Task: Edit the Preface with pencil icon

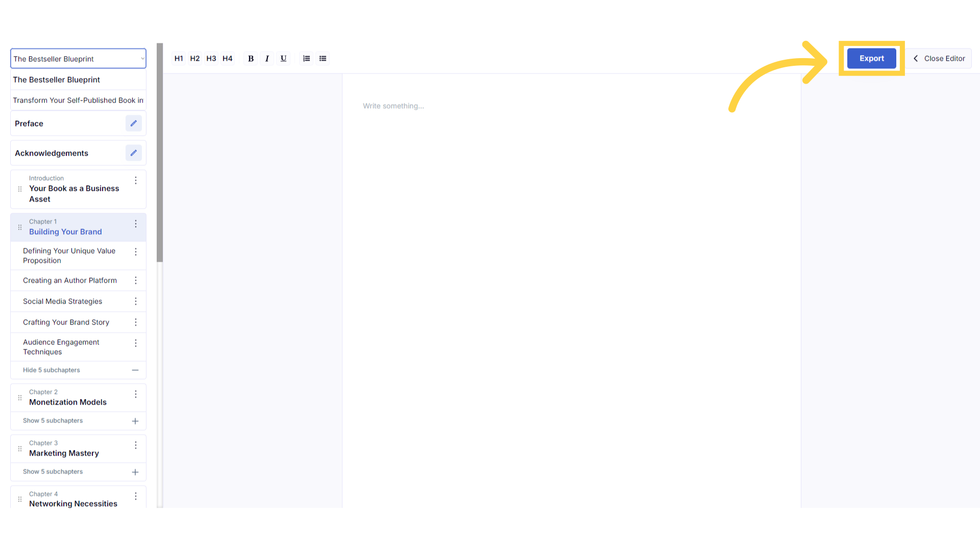Action: pyautogui.click(x=134, y=123)
